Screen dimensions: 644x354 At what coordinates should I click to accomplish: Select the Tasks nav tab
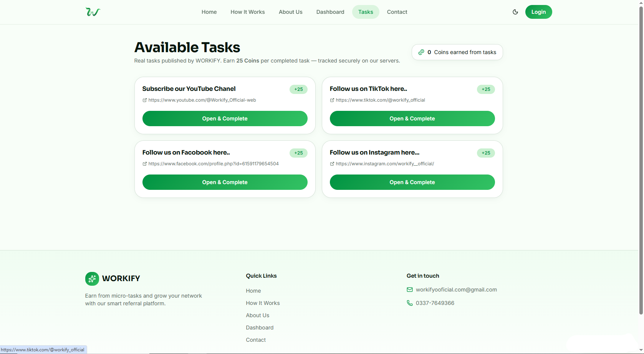pos(366,12)
